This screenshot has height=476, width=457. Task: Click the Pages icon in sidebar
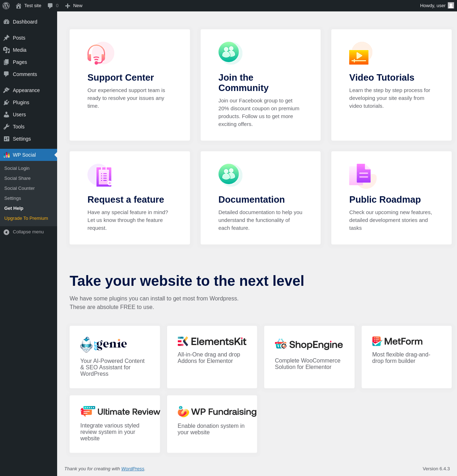[x=6, y=62]
